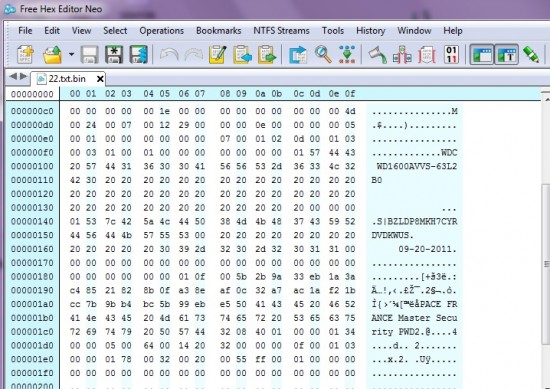Click the 00000000 header offset cell

[32, 94]
